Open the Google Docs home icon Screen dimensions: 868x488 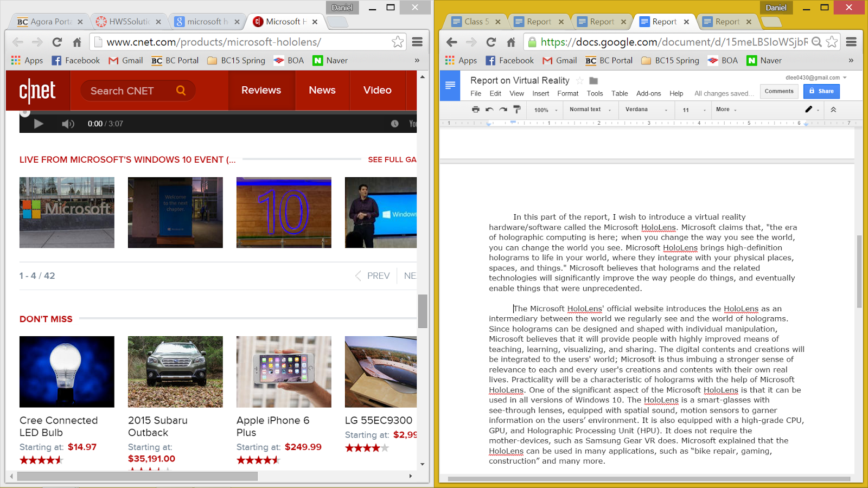(x=450, y=85)
